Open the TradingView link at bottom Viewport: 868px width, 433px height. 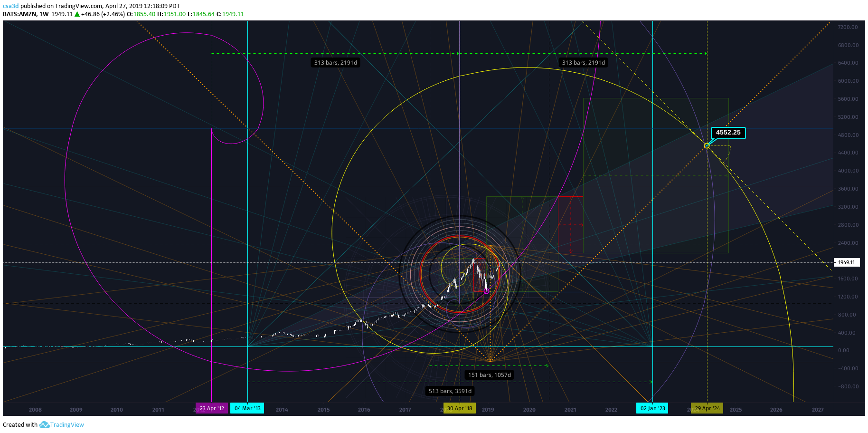pyautogui.click(x=67, y=425)
